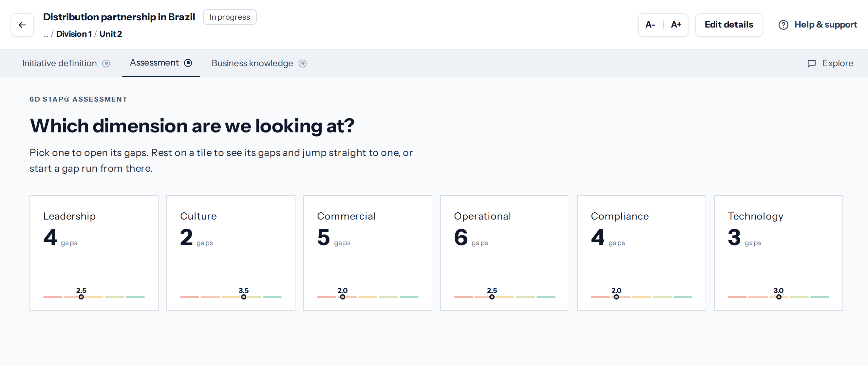Decrease text size with A- button

point(650,25)
